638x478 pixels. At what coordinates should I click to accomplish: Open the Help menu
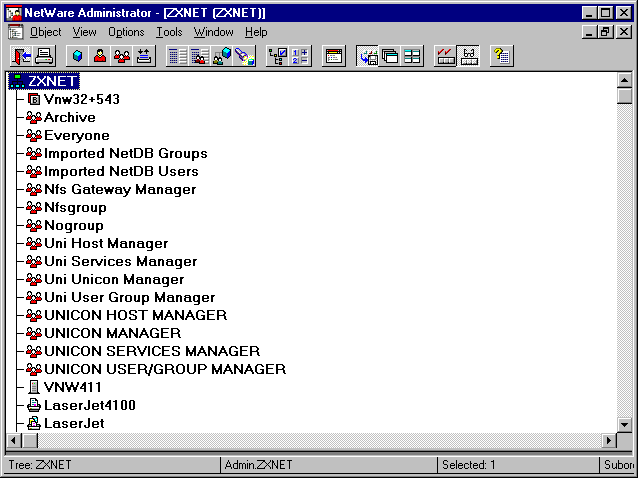point(256,32)
